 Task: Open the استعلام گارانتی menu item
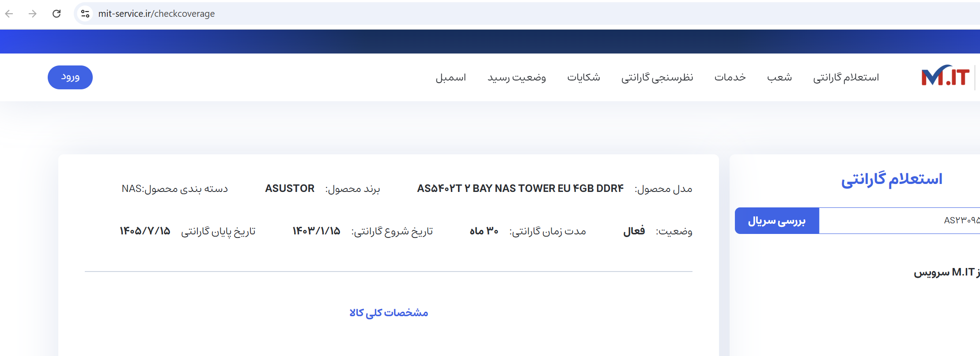click(x=846, y=77)
